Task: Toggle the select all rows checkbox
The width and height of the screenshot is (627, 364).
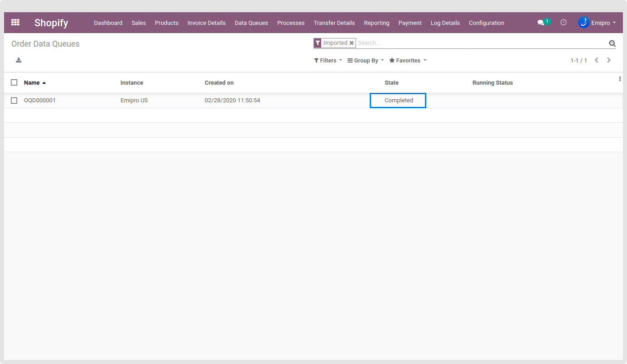Action: pyautogui.click(x=14, y=82)
